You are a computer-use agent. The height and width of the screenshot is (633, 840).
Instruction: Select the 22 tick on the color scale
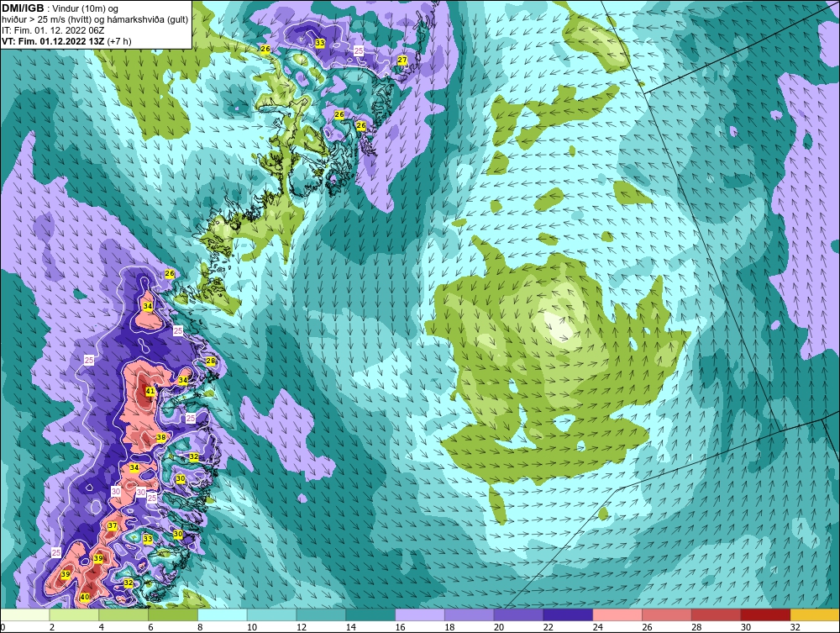[549, 627]
